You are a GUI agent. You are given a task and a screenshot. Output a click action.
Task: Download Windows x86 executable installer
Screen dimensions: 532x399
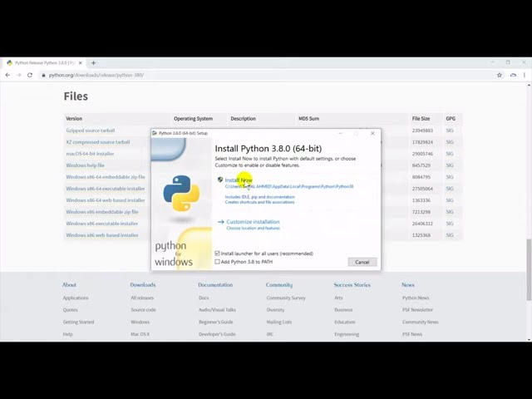[101, 224]
